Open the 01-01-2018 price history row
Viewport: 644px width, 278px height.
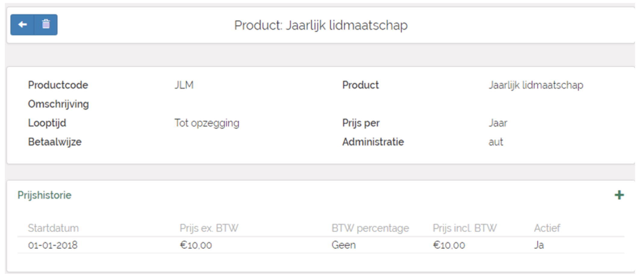point(53,245)
